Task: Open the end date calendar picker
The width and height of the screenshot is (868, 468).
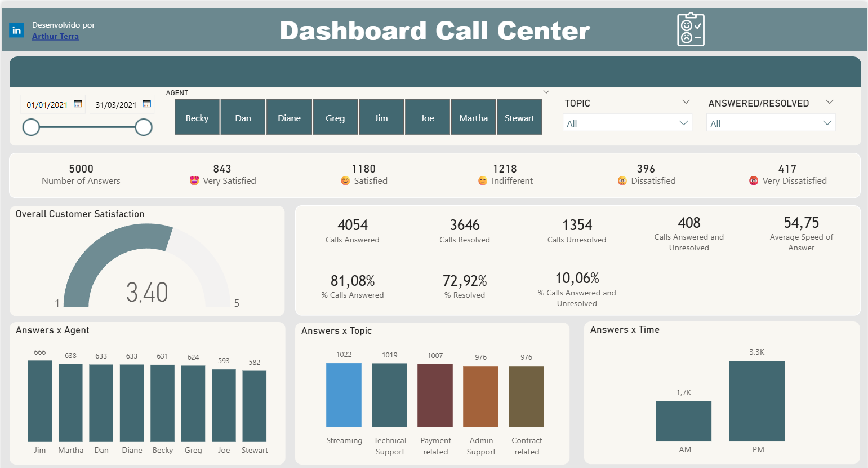Action: [146, 104]
